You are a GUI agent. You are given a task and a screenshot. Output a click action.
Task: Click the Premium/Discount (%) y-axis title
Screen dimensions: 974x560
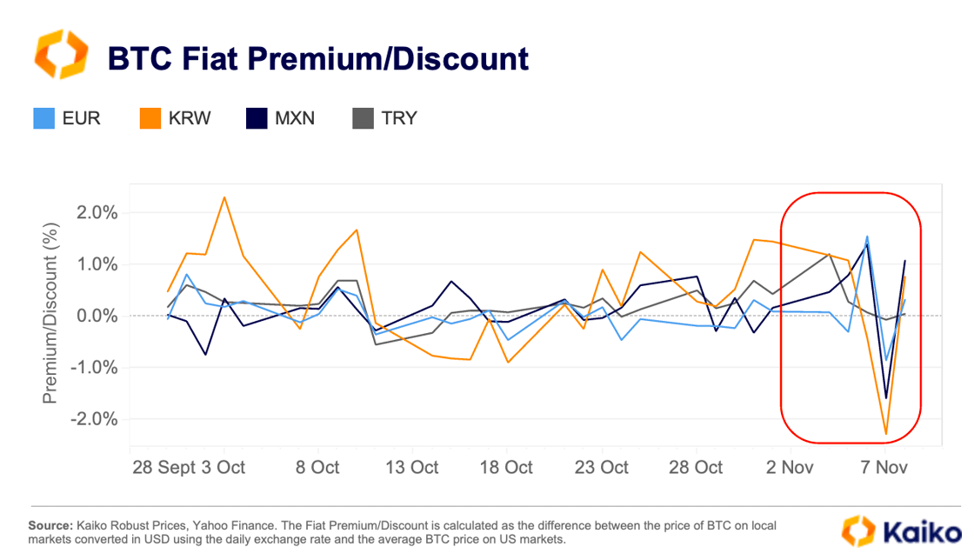click(x=52, y=314)
